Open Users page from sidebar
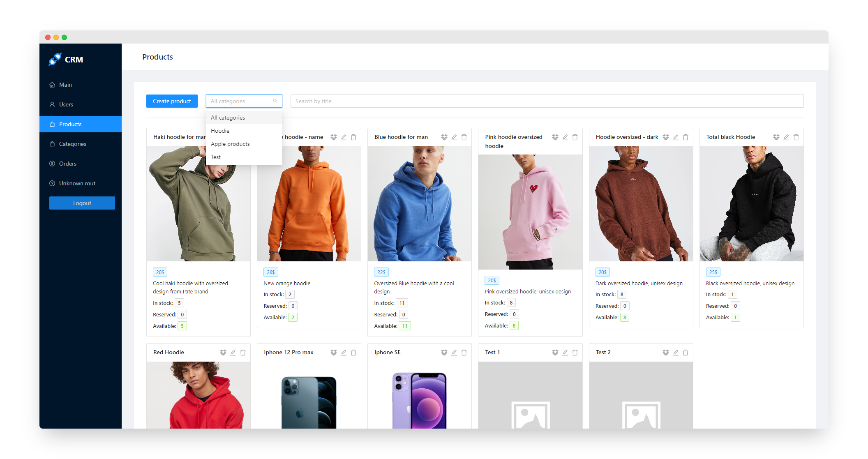 click(66, 104)
